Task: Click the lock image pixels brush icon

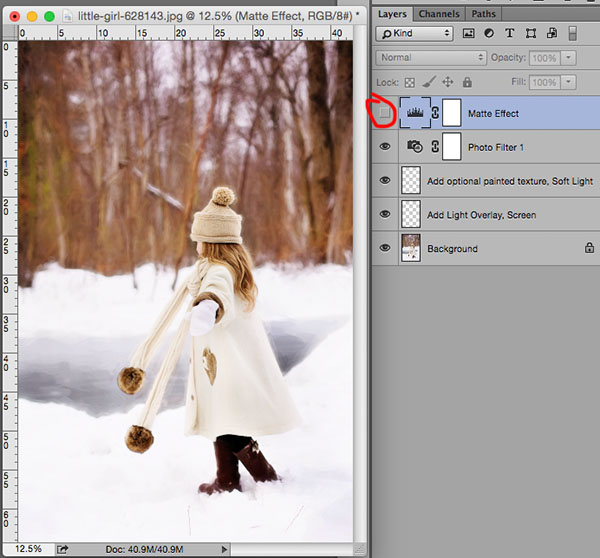Action: pos(429,82)
